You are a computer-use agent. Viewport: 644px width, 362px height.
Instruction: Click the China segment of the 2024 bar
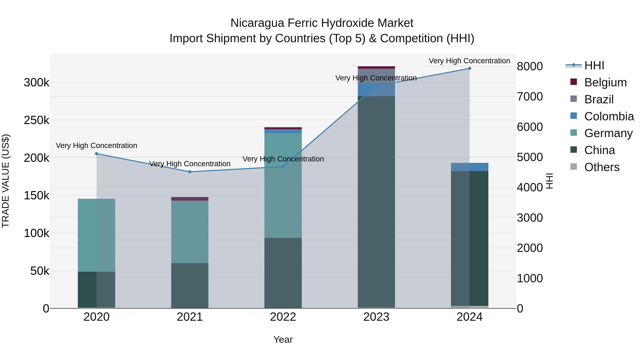point(470,238)
